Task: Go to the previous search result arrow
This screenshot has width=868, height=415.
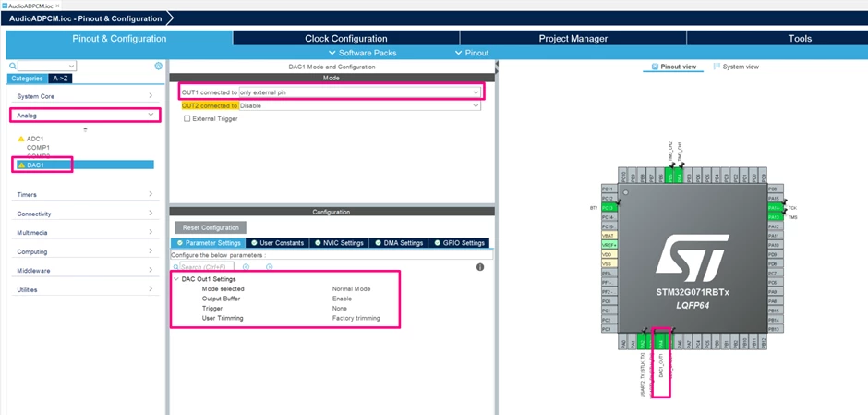Action: click(x=246, y=267)
